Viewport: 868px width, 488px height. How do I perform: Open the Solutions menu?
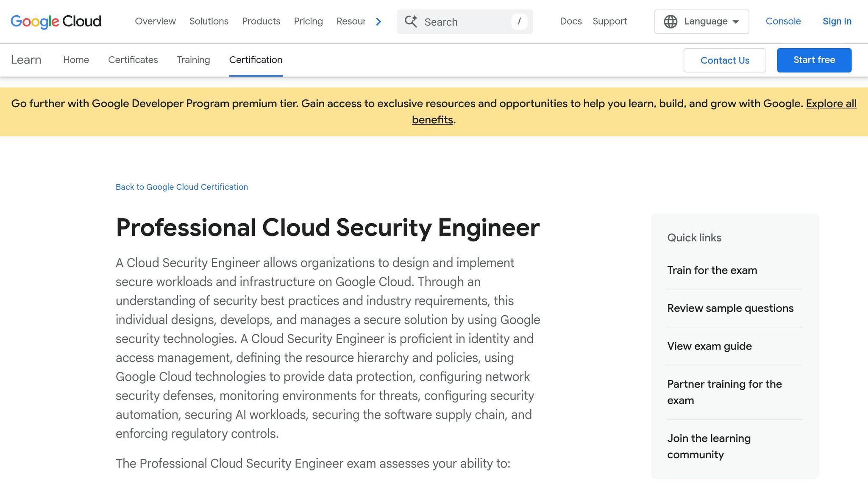[x=209, y=21]
